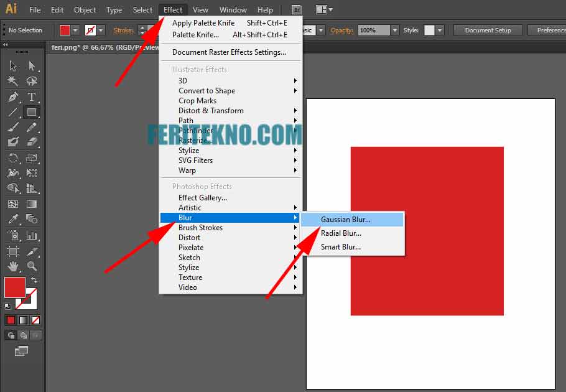
Task: Open Effect Gallery from the menu
Action: click(203, 198)
